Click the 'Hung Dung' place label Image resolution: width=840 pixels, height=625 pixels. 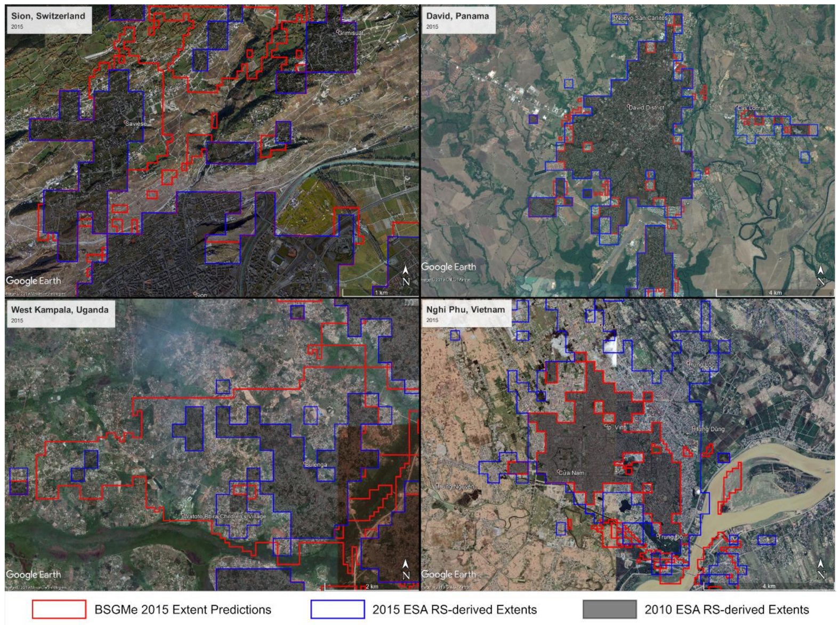[709, 429]
